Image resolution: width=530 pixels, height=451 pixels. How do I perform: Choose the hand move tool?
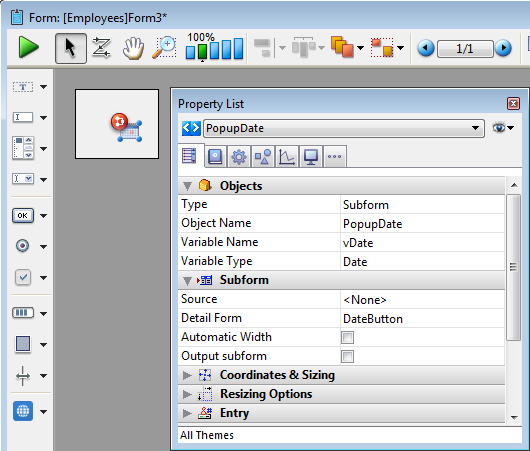click(x=134, y=48)
